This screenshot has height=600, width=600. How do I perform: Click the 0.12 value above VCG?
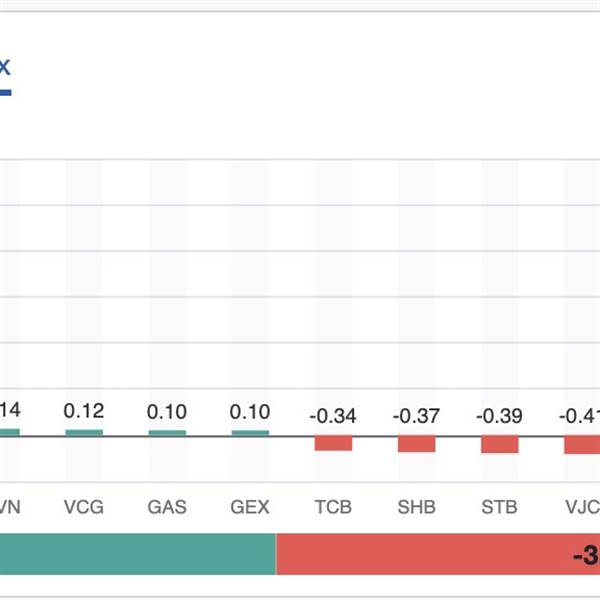(x=84, y=411)
